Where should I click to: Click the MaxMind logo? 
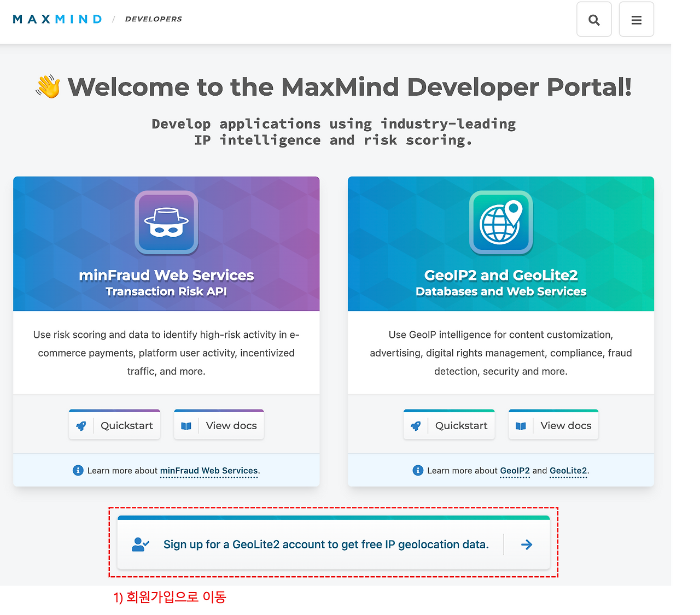pyautogui.click(x=57, y=19)
